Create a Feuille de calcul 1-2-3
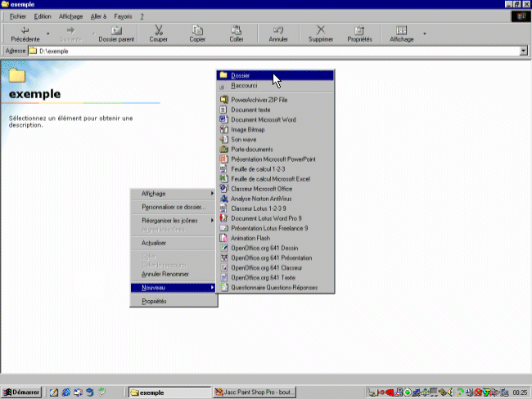This screenshot has height=399, width=532. pyautogui.click(x=275, y=168)
